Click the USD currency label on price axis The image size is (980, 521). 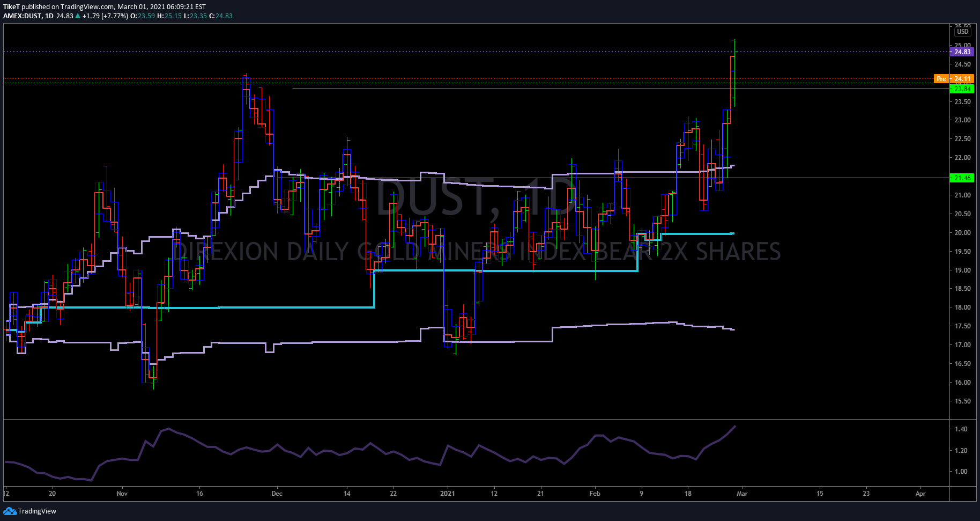963,32
